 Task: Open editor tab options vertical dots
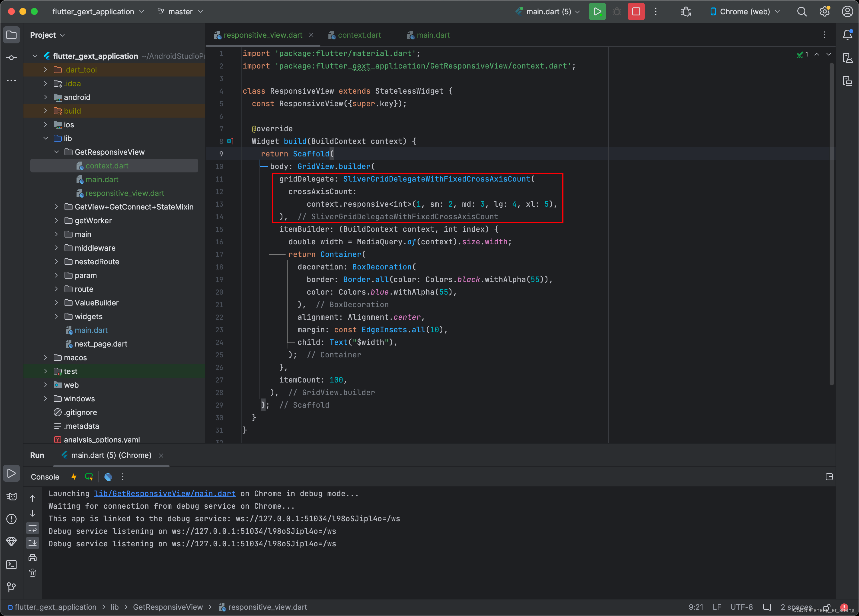pyautogui.click(x=824, y=35)
